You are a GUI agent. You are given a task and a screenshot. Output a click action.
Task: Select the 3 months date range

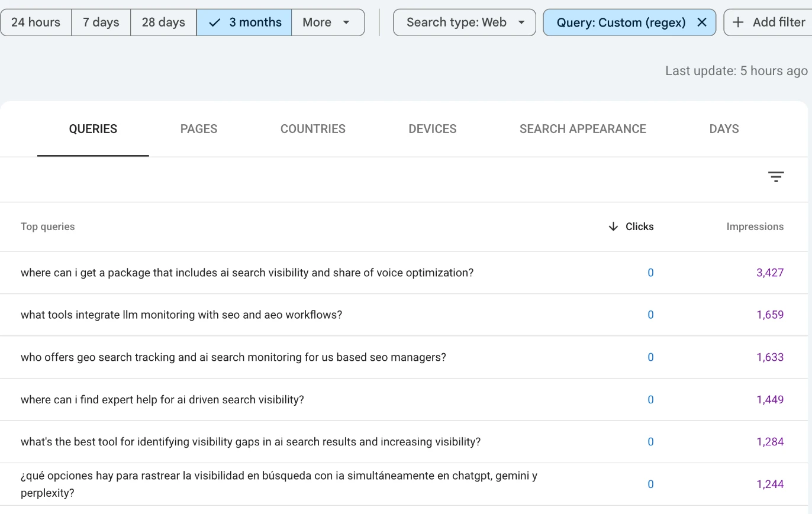pos(244,22)
